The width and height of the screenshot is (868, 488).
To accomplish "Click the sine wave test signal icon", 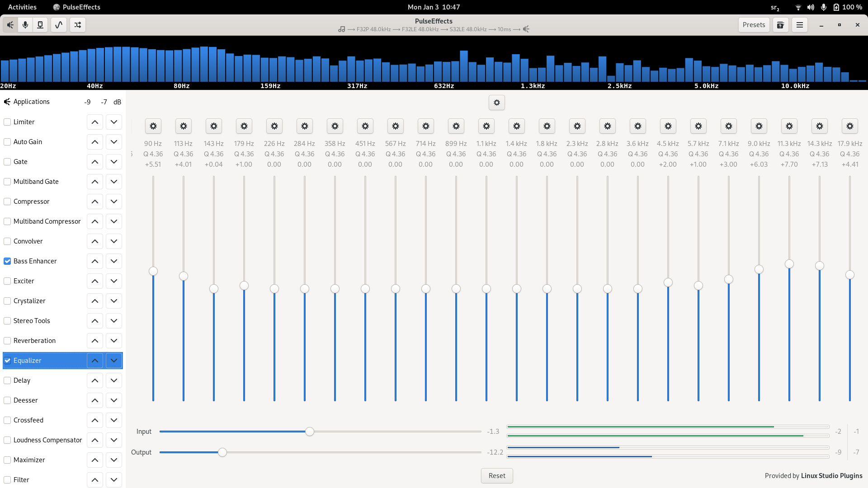I will pyautogui.click(x=59, y=25).
